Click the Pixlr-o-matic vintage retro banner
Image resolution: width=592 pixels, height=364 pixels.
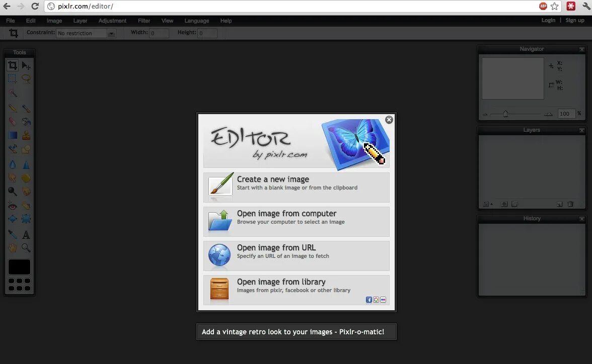click(297, 331)
